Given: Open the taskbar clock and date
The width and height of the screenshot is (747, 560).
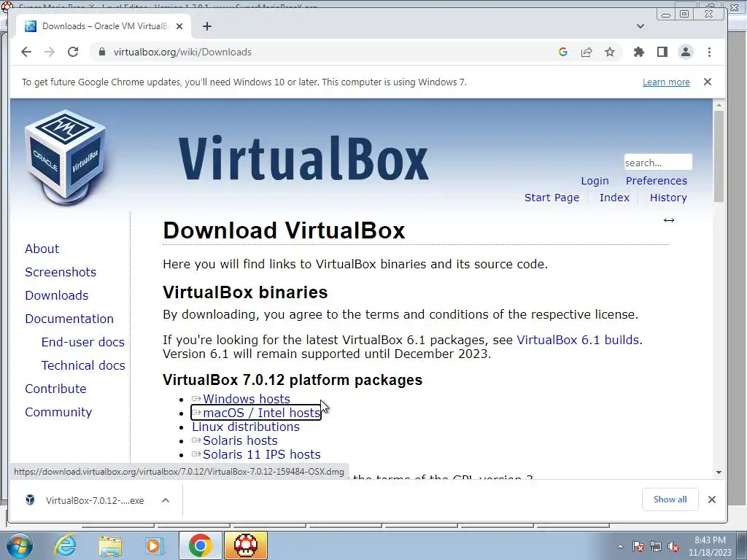Looking at the screenshot, I should [710, 546].
